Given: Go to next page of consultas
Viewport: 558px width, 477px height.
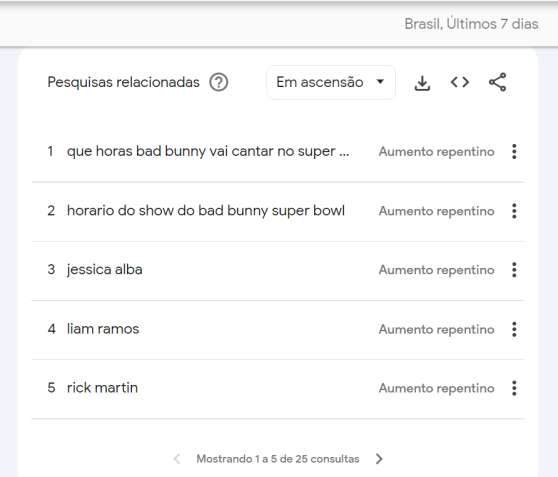Looking at the screenshot, I should [x=379, y=459].
